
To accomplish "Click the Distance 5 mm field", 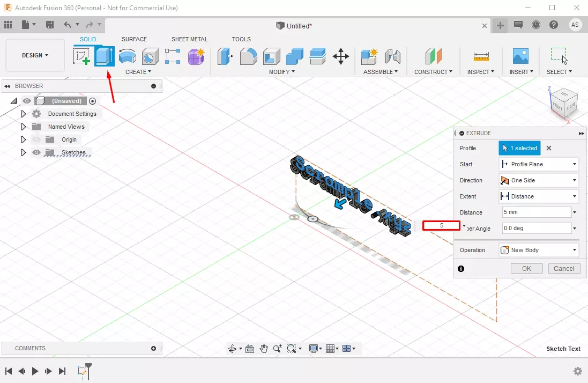I will [x=537, y=212].
